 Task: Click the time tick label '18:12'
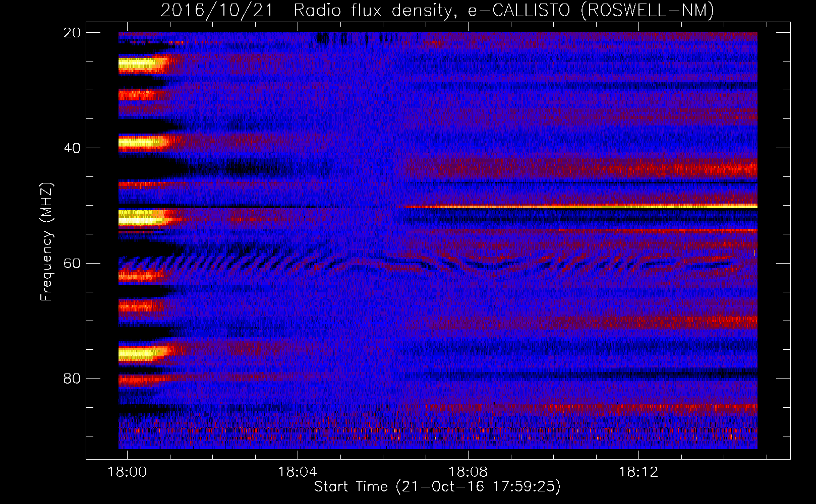[x=639, y=472]
